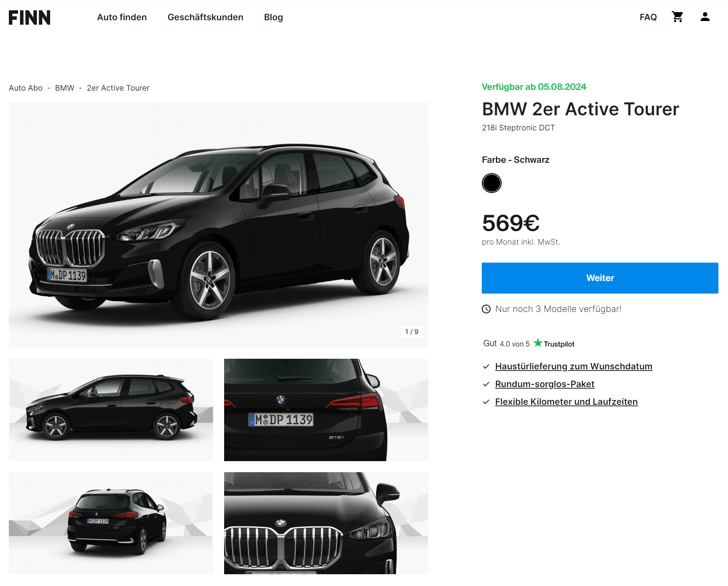
Task: Open the shopping cart icon
Action: pos(677,17)
